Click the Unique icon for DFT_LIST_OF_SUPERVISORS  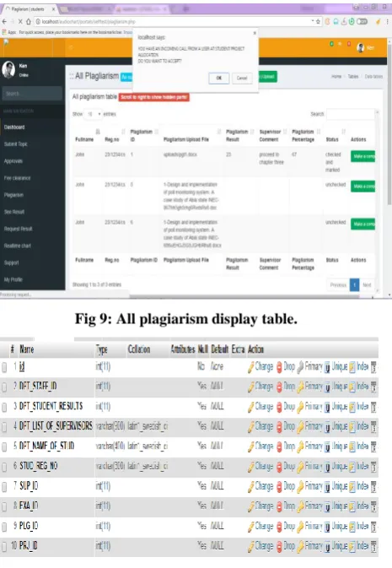point(327,427)
